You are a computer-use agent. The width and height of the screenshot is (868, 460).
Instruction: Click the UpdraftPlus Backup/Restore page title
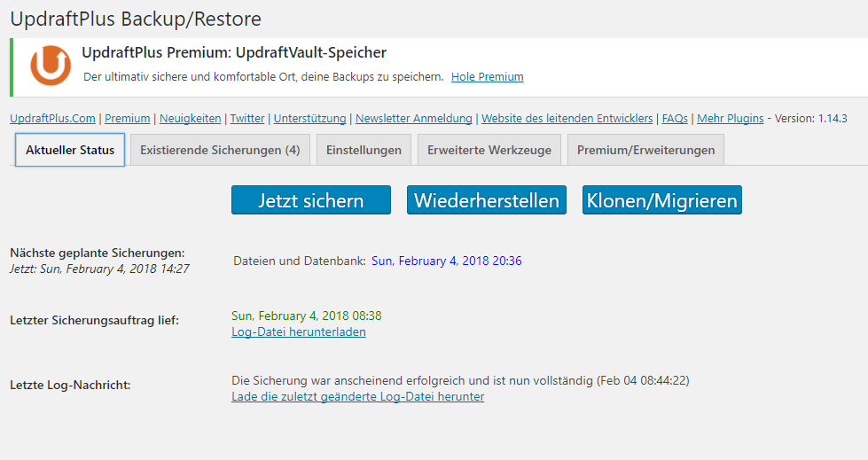tap(136, 19)
